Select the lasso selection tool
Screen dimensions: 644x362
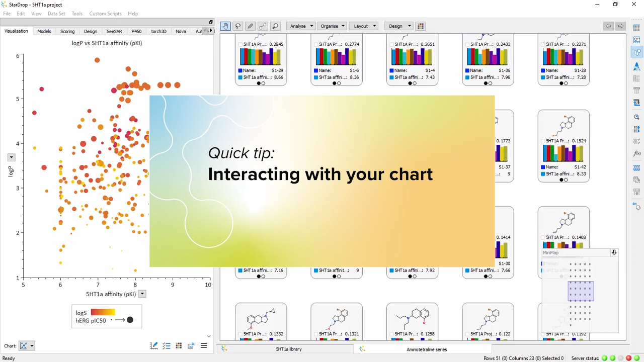pos(238,26)
